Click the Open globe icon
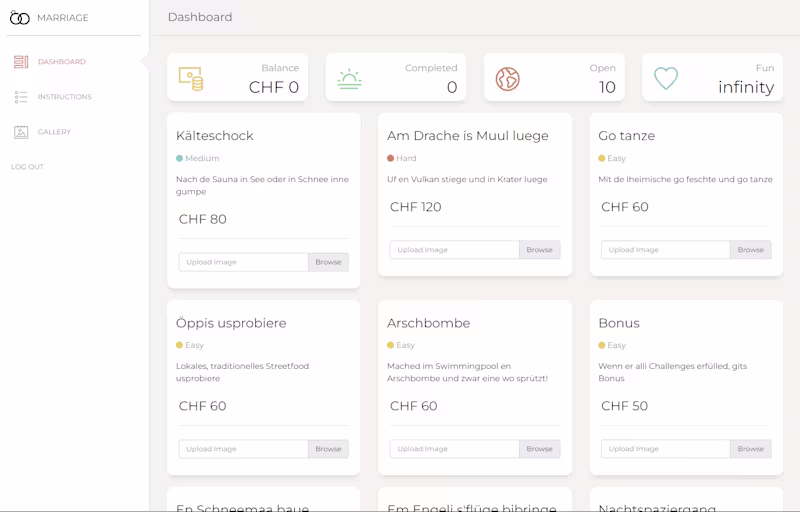Image resolution: width=800 pixels, height=512 pixels. coord(508,78)
